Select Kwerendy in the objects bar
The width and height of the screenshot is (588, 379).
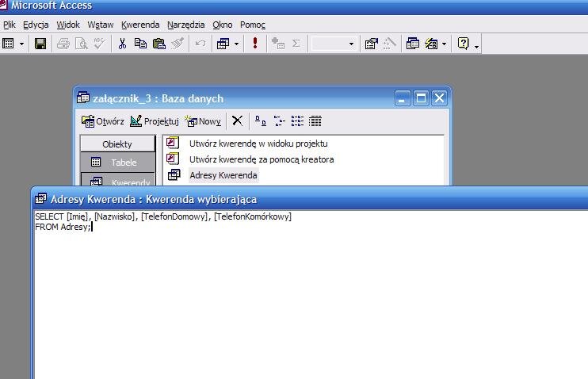[x=117, y=179]
